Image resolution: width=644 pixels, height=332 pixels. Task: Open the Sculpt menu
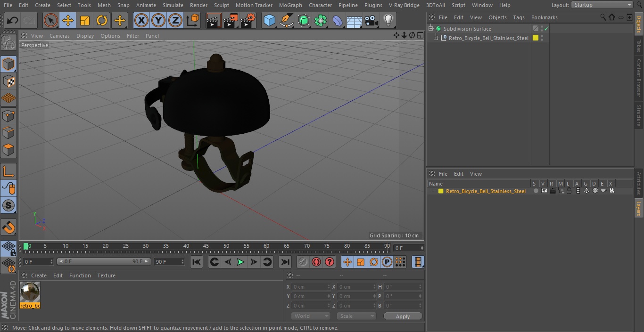[x=221, y=5]
